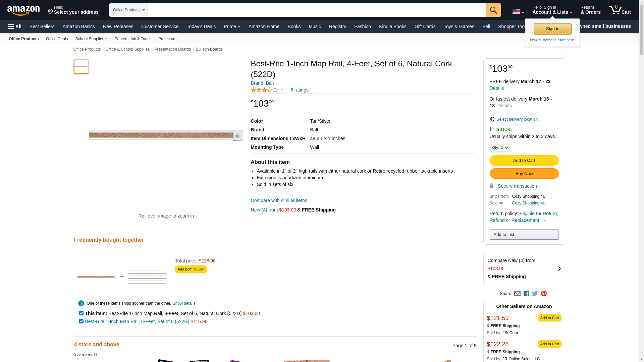Uncheck the 6-Feet Map Rail checkbox
This screenshot has height=362, width=644.
81,321
